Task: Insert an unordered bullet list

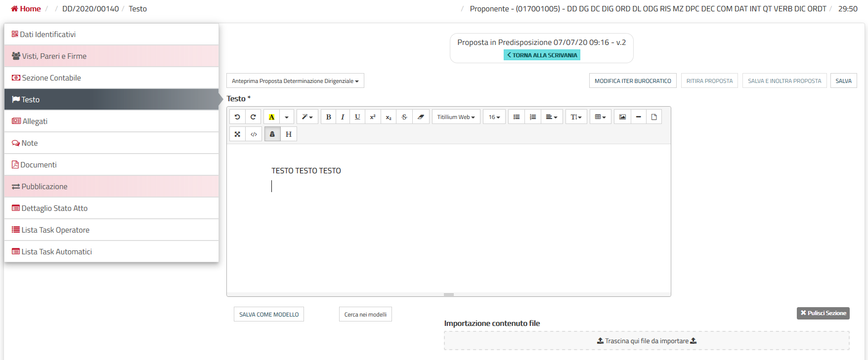Action: click(517, 117)
